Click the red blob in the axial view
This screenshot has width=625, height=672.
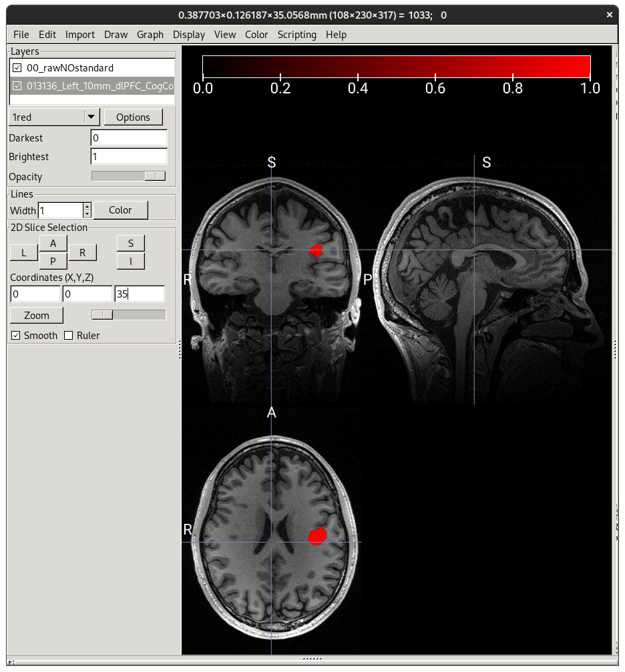[317, 535]
